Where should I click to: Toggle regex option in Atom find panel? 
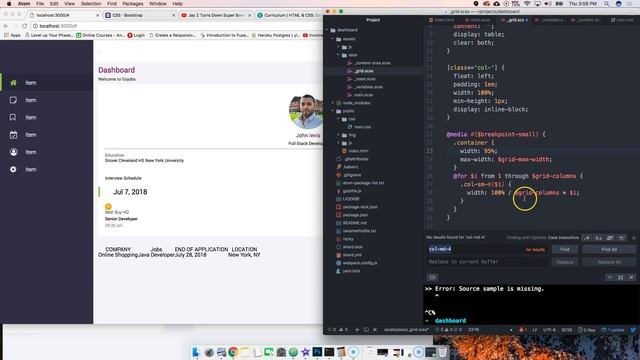coord(587,238)
